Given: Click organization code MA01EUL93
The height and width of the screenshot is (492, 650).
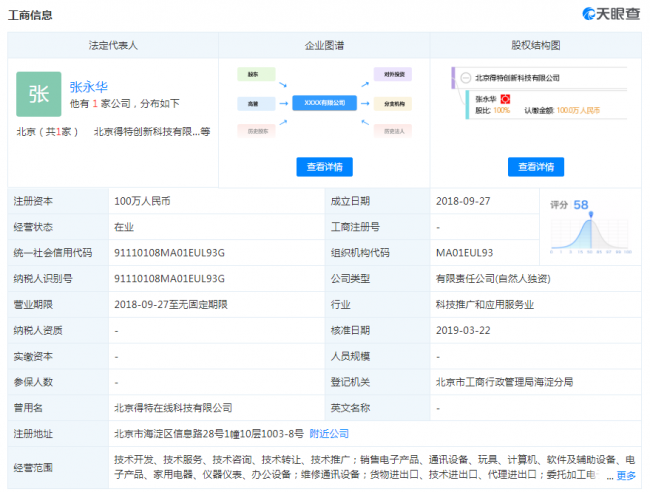Looking at the screenshot, I should coord(464,253).
